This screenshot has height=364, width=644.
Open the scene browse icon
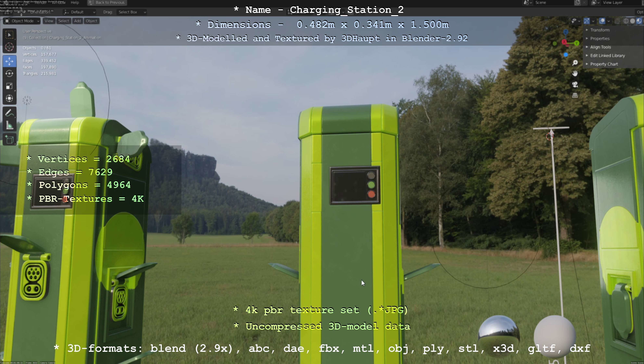coord(528,2)
